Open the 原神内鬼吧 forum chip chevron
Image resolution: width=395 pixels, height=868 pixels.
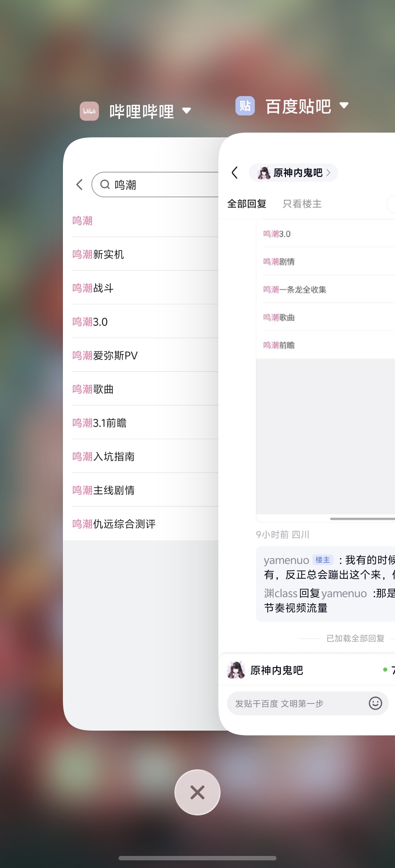[x=328, y=173]
